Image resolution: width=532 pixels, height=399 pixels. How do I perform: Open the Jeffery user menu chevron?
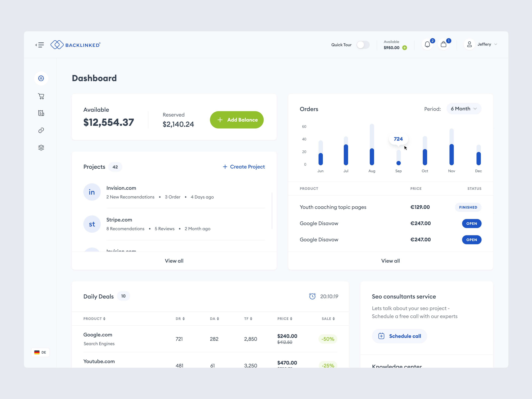[496, 45]
